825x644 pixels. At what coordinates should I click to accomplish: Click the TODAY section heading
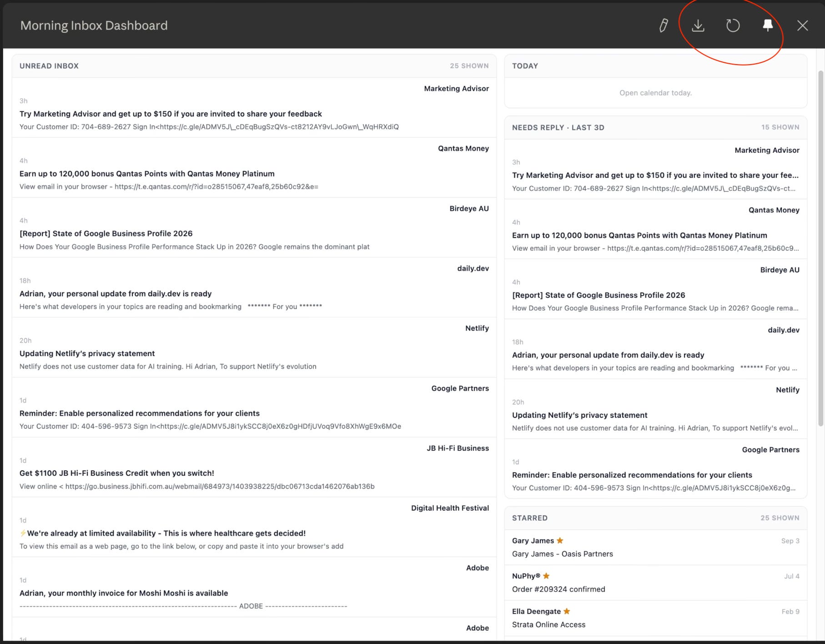pos(525,66)
